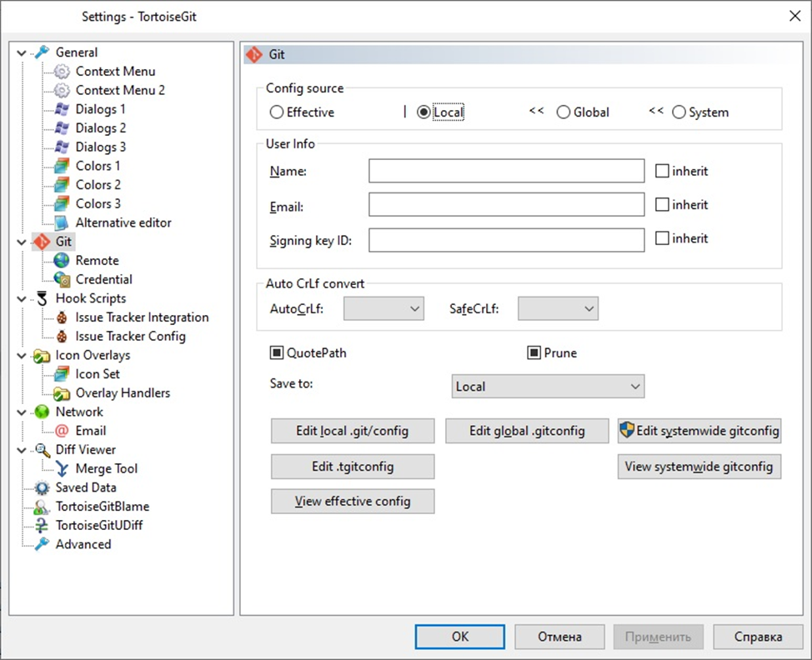Click Edit global .gitconfig button

click(x=527, y=431)
